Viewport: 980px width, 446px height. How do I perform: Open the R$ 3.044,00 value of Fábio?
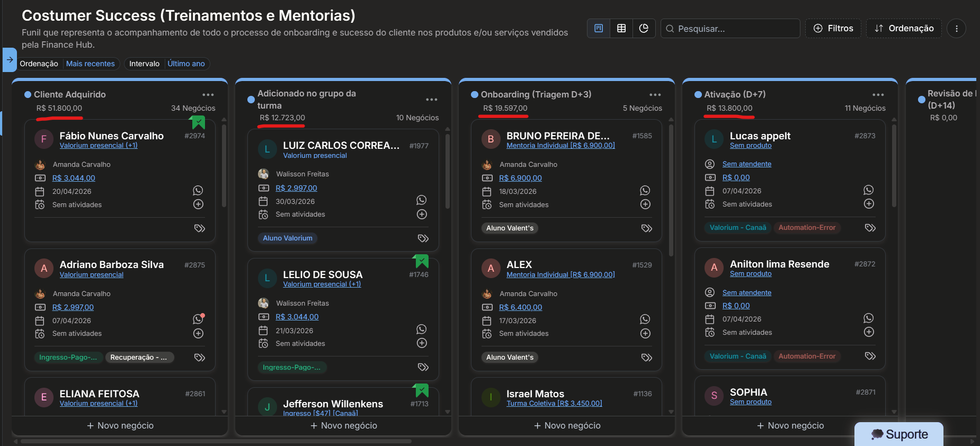[74, 178]
